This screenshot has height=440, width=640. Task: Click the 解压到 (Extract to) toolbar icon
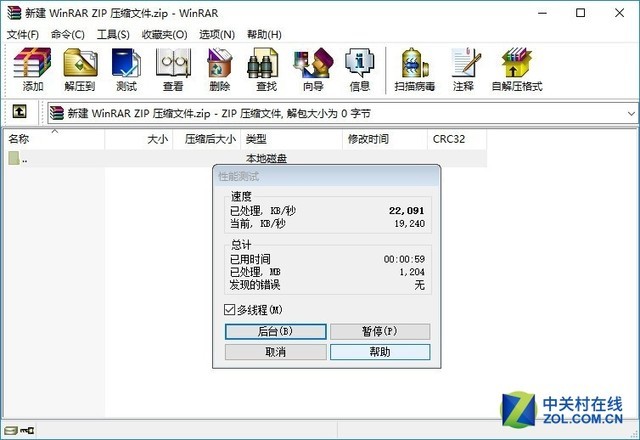tap(80, 69)
